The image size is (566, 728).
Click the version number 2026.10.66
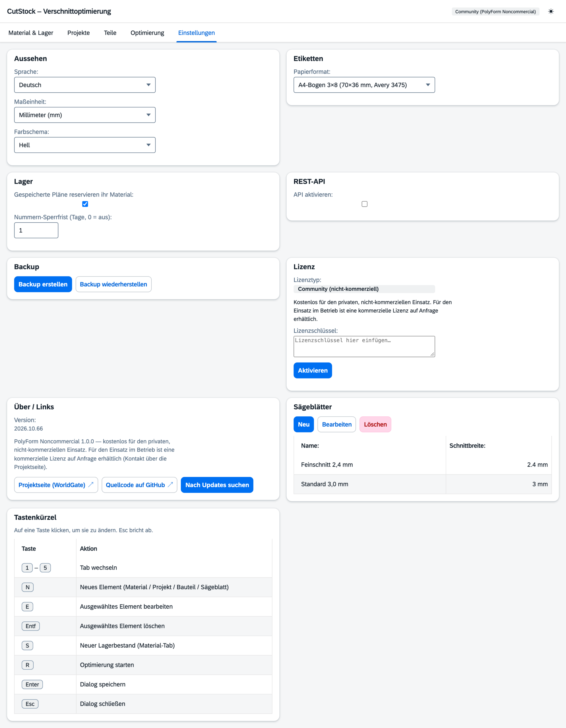tap(28, 428)
